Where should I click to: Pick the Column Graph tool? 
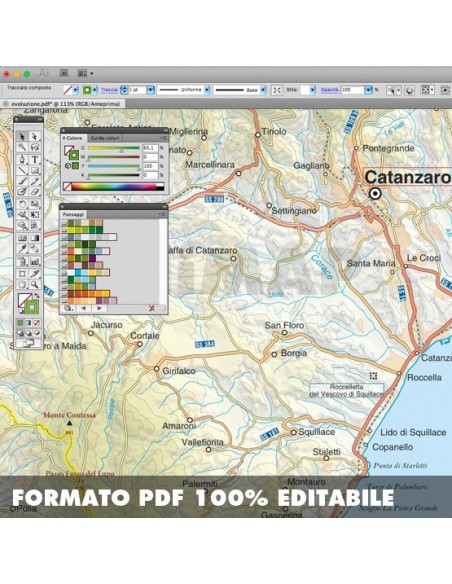click(x=35, y=261)
